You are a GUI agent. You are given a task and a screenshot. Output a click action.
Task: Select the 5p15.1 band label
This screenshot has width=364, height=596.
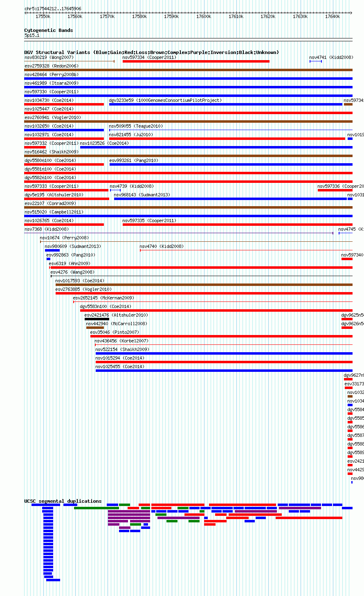[32, 36]
